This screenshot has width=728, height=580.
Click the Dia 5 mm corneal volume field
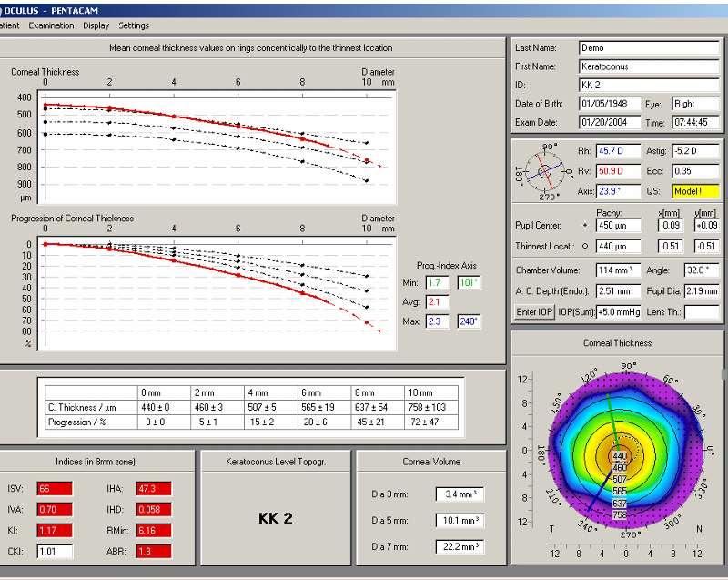(x=460, y=520)
